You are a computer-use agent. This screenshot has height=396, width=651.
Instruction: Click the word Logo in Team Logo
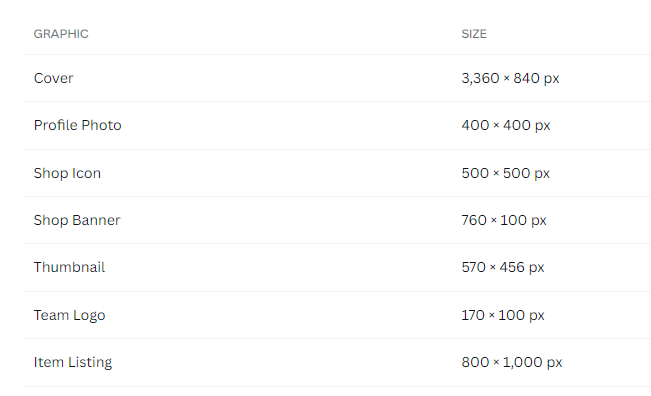89,315
